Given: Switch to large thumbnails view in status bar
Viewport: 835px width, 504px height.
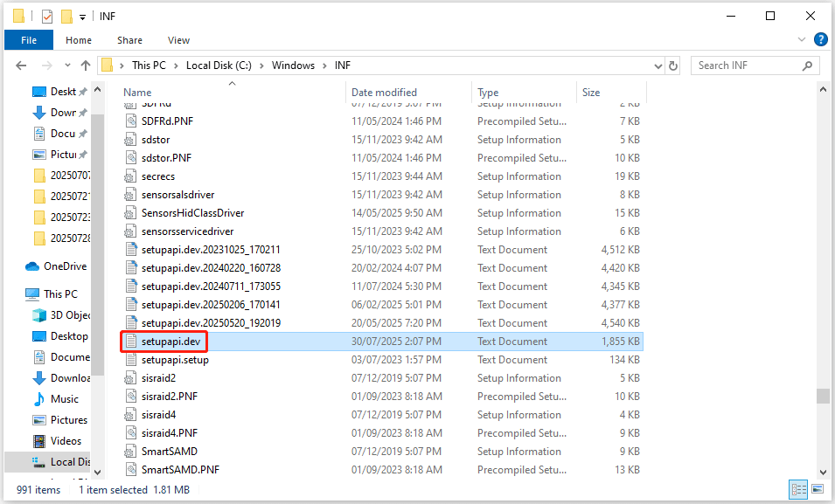Looking at the screenshot, I should click(x=818, y=489).
